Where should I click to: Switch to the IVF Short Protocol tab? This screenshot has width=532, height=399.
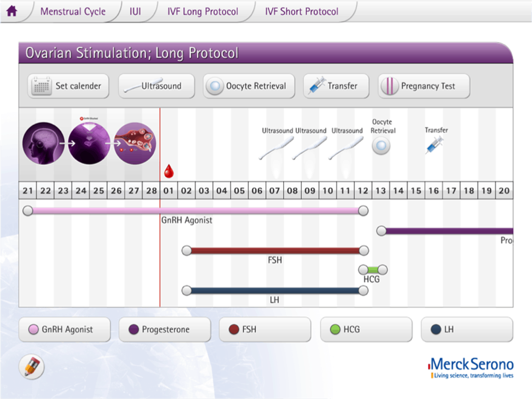click(x=301, y=12)
